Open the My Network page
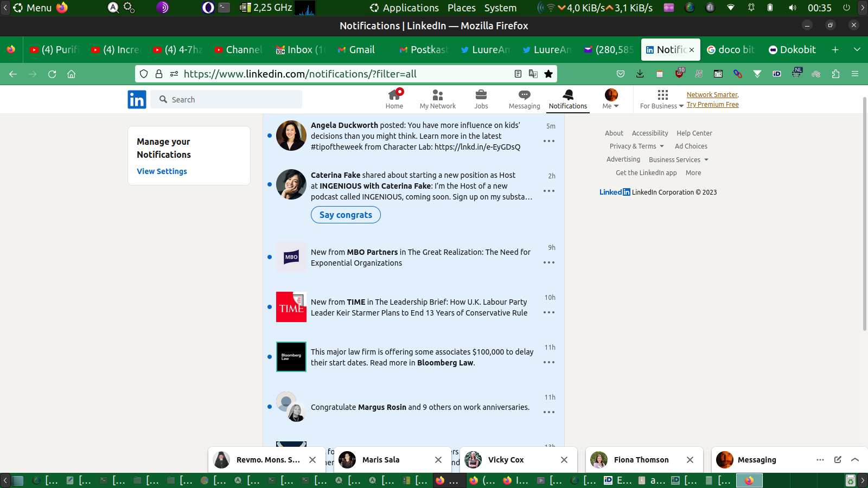Viewport: 868px width, 488px height. tap(437, 99)
